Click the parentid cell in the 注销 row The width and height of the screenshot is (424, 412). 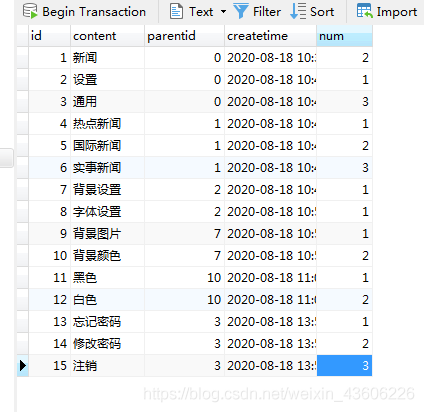[x=184, y=366]
